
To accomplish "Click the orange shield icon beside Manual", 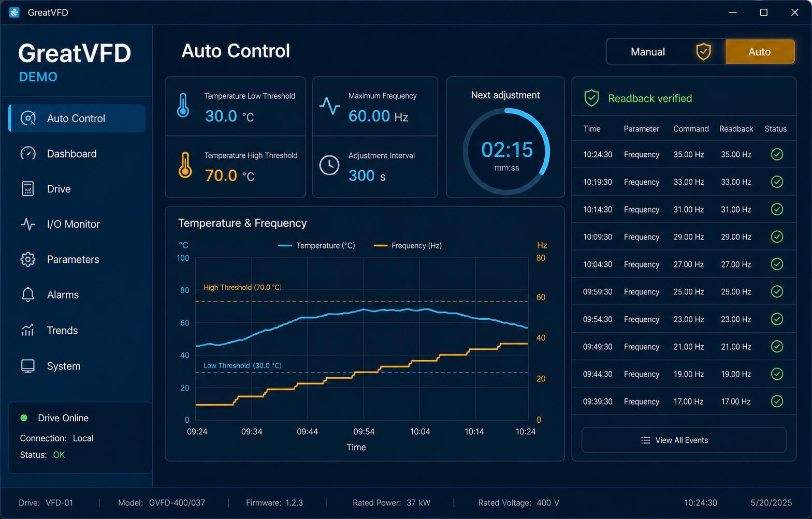I will pyautogui.click(x=703, y=52).
